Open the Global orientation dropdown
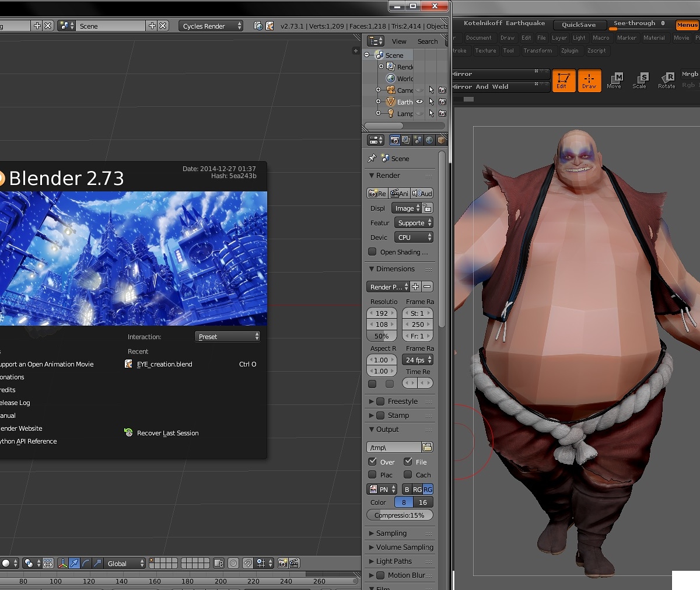This screenshot has height=590, width=700. [x=125, y=563]
